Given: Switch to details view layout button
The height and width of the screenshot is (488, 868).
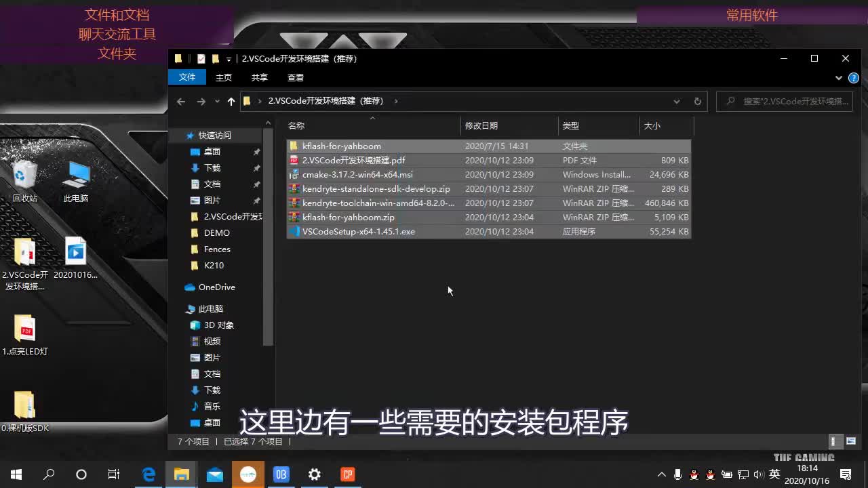Looking at the screenshot, I should pyautogui.click(x=837, y=441).
